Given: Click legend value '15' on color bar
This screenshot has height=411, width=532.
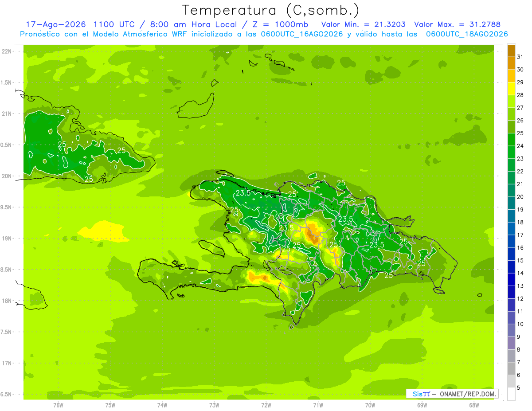Looking at the screenshot, I should [x=520, y=260].
